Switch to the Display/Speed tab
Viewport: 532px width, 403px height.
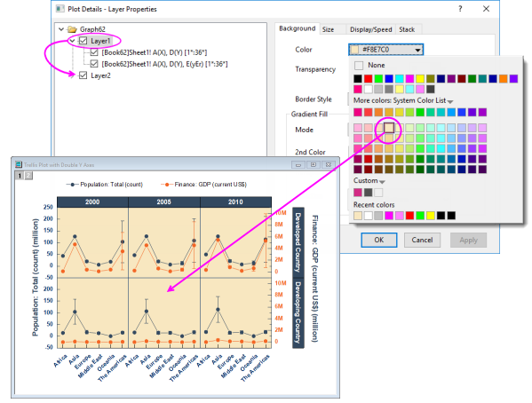point(371,29)
